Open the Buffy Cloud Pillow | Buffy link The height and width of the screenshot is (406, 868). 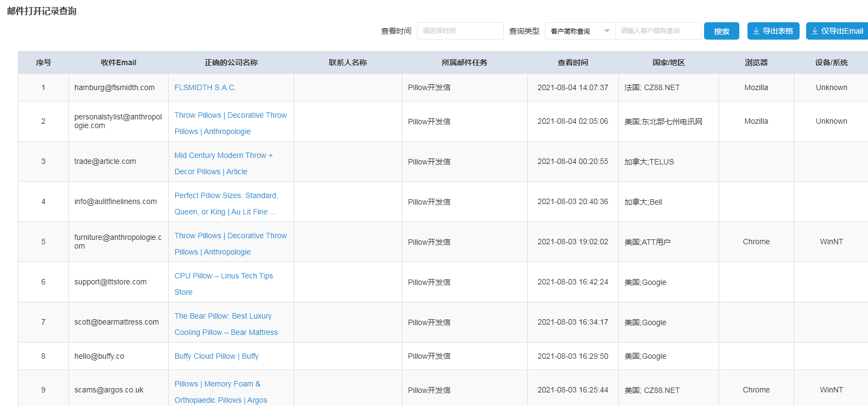(x=216, y=356)
